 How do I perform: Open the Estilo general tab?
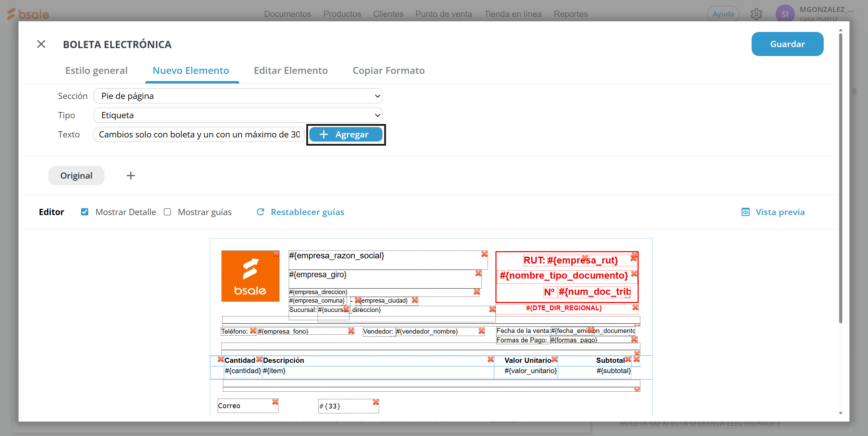[96, 70]
